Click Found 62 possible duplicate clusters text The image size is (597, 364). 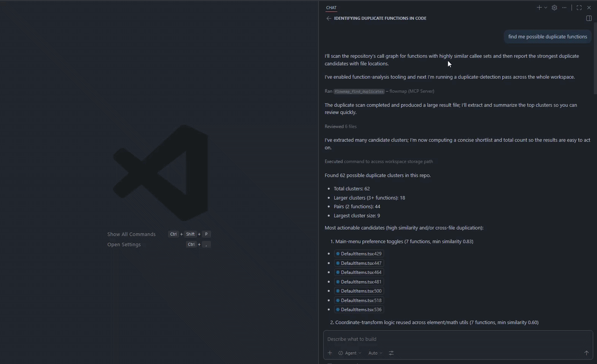point(378,175)
